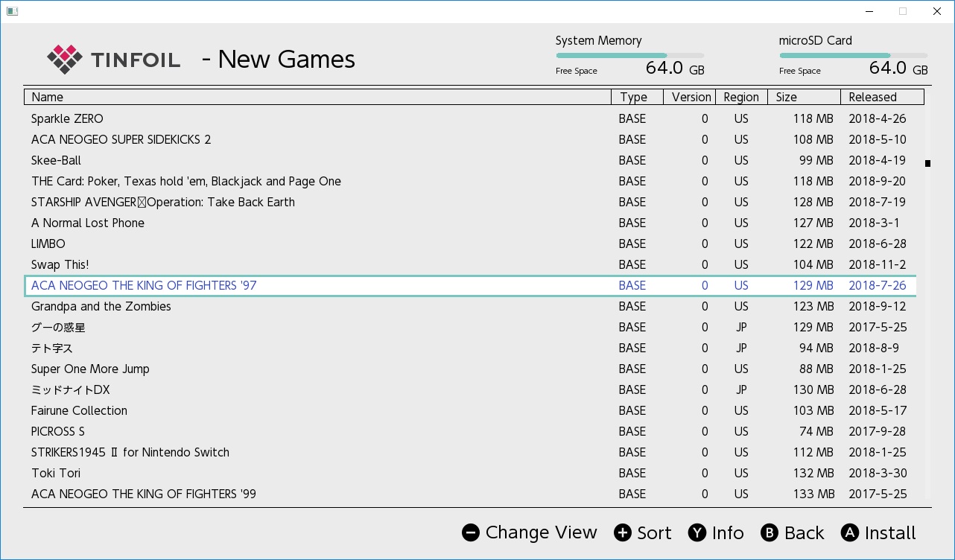Image resolution: width=955 pixels, height=560 pixels.
Task: Click the Y Info button icon
Action: coord(697,532)
